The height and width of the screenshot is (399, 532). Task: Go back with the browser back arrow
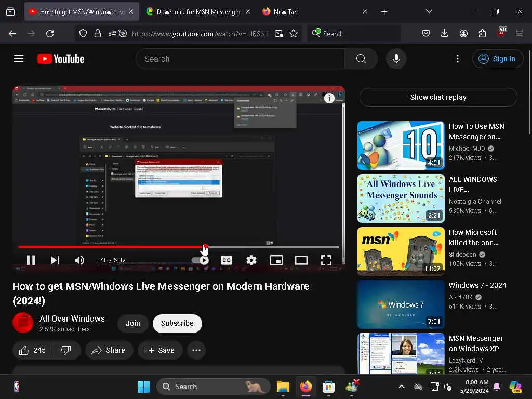click(x=12, y=34)
